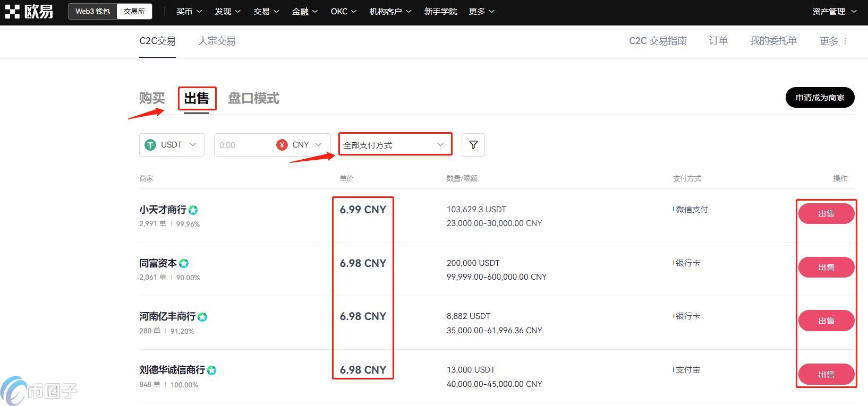The image size is (868, 406).
Task: Click the 支付方式 column header
Action: tap(687, 178)
